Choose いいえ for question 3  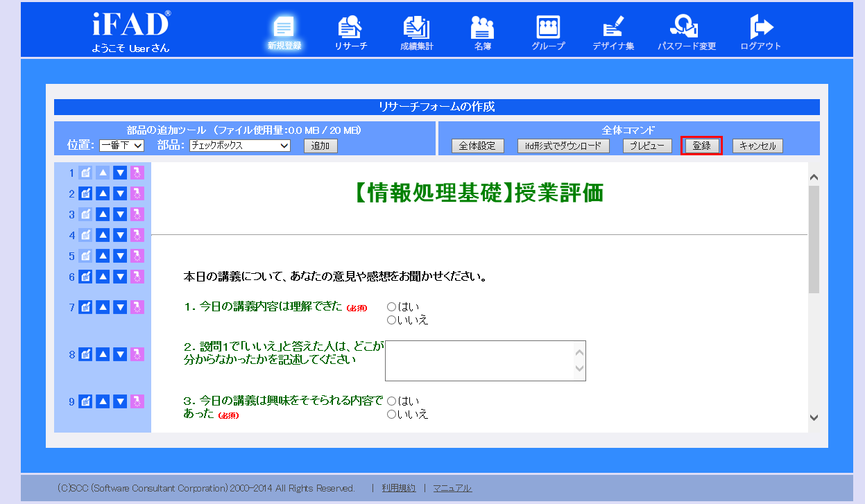(391, 415)
